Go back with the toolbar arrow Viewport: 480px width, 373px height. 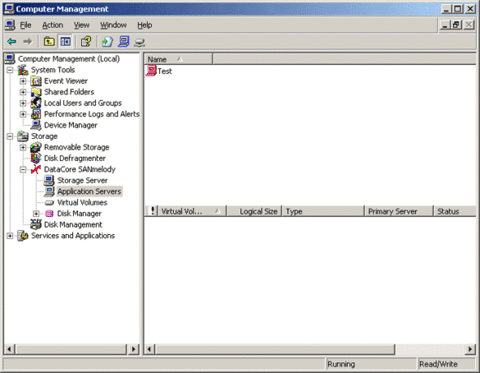coord(12,42)
